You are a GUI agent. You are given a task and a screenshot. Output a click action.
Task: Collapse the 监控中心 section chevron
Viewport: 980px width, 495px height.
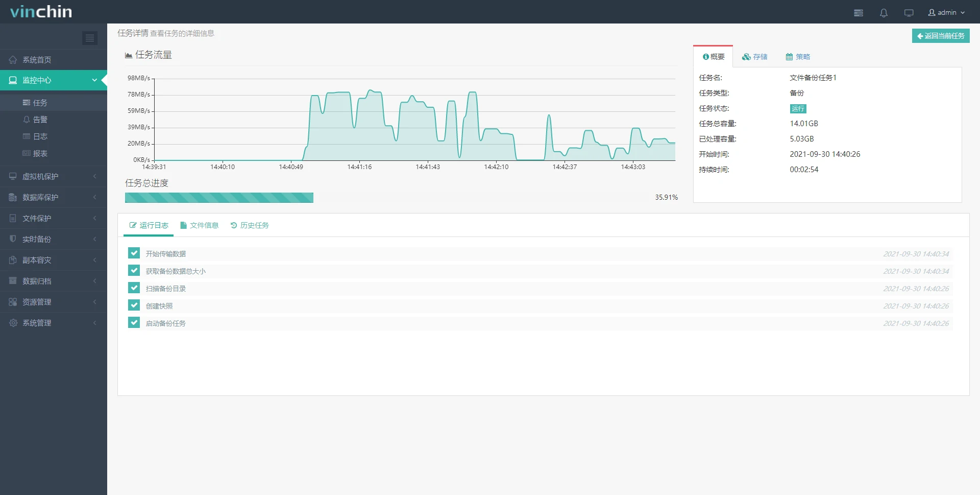point(94,80)
